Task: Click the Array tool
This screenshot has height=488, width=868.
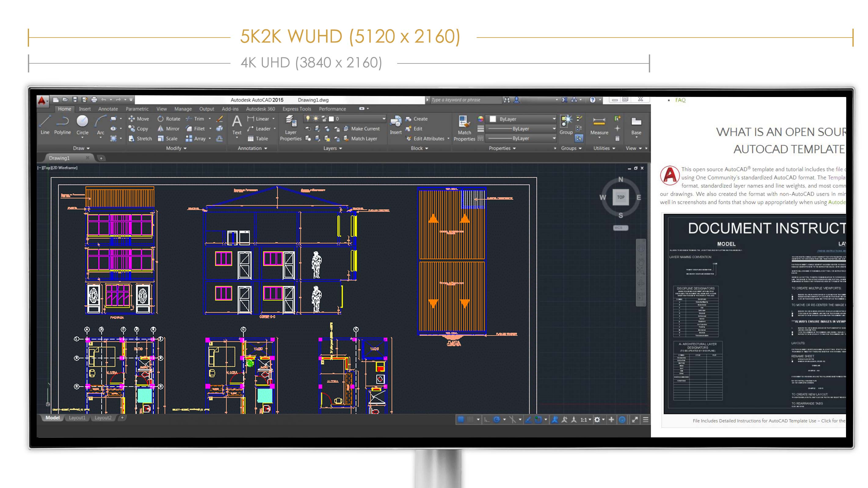Action: point(196,138)
